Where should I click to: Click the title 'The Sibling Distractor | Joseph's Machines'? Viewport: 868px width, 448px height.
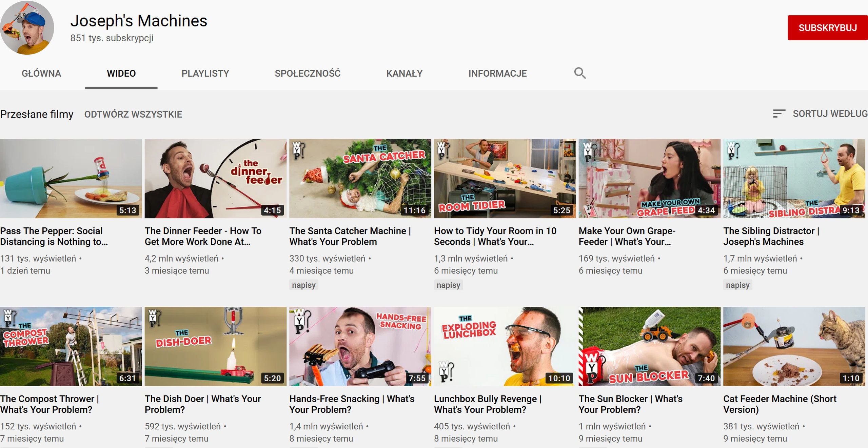pyautogui.click(x=771, y=236)
